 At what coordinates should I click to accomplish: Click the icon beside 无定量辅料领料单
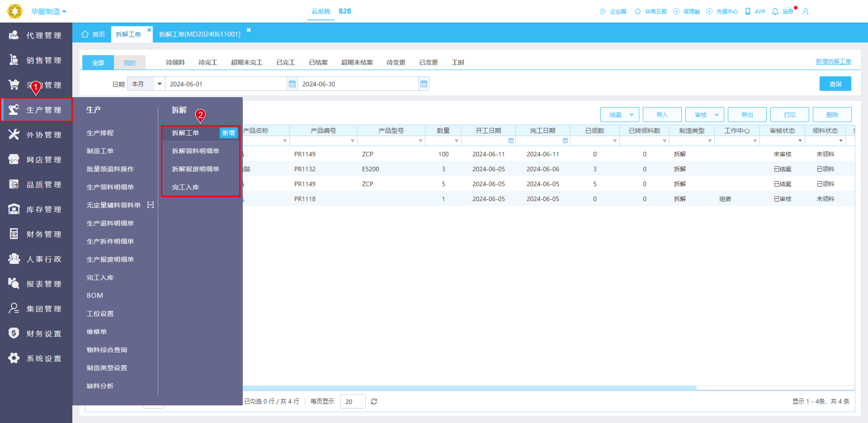pos(150,205)
